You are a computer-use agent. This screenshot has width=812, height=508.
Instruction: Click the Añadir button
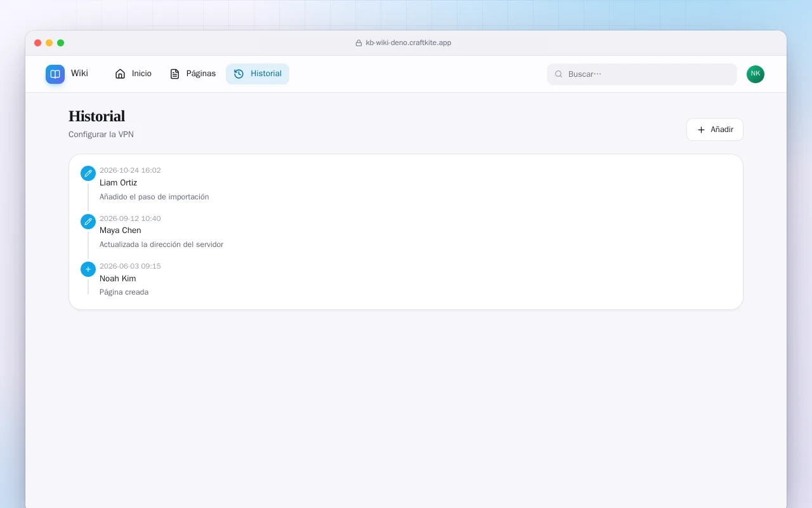click(715, 130)
